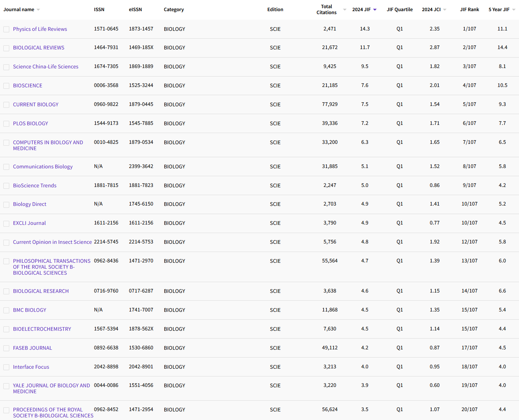Tick Science China-Life Sciences checkbox
The width and height of the screenshot is (519, 420).
(x=6, y=67)
